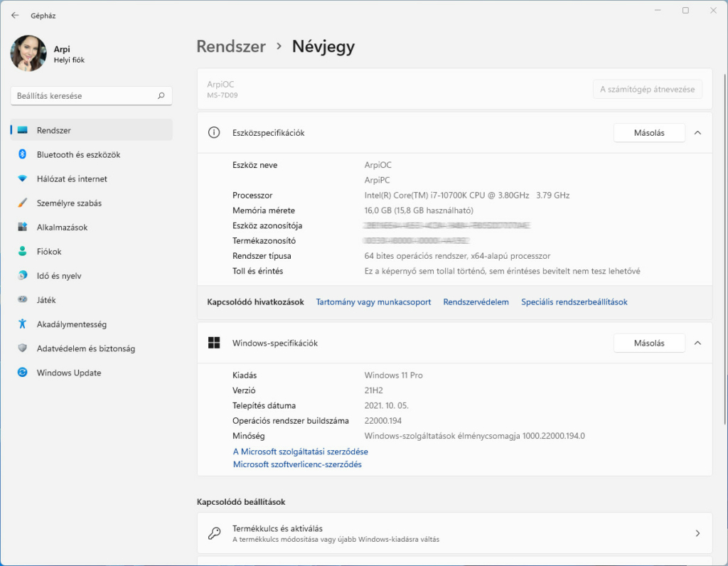The height and width of the screenshot is (566, 728).
Task: Collapse the Windows-specifikációk section
Action: pyautogui.click(x=697, y=343)
